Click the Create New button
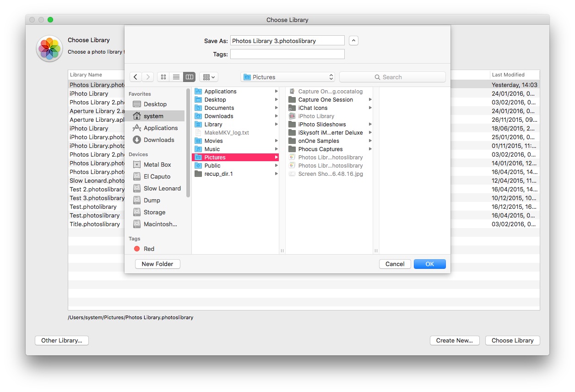The height and width of the screenshot is (392, 575). point(455,340)
